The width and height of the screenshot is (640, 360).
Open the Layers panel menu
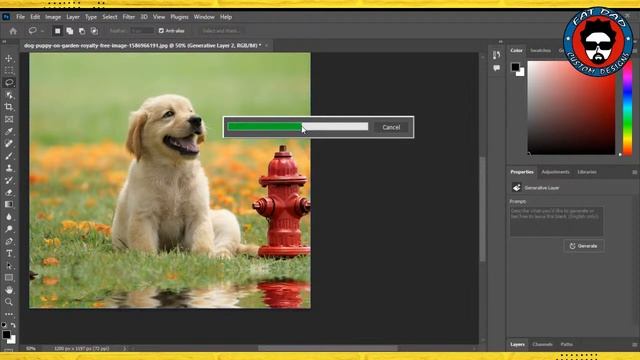point(634,344)
